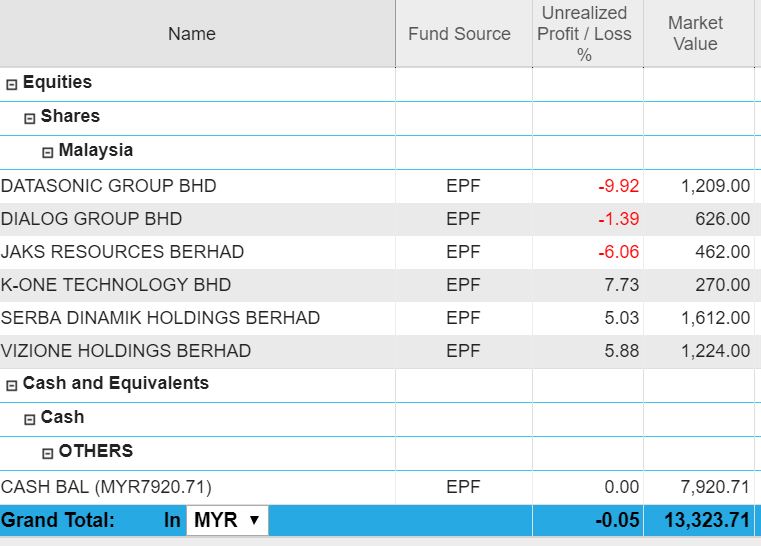Sort by Fund Source column header

click(459, 34)
